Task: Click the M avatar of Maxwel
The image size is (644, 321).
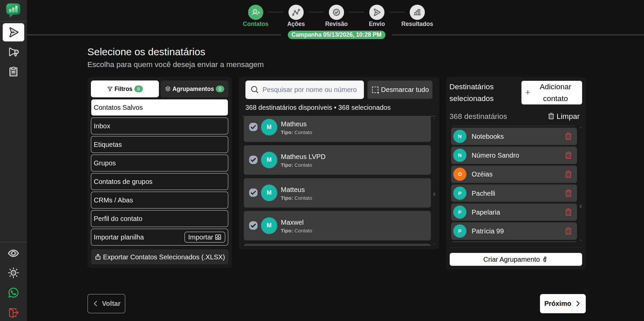Action: pyautogui.click(x=269, y=225)
